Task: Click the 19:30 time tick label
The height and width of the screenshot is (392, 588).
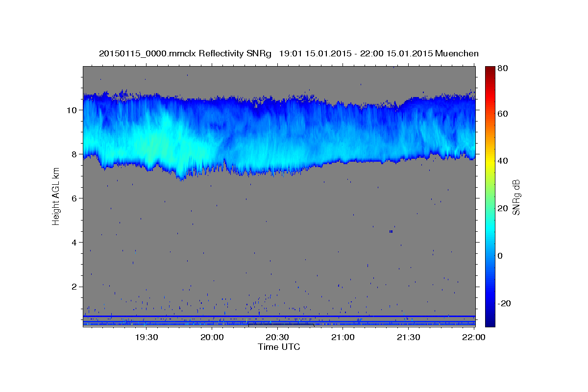Action: click(146, 337)
